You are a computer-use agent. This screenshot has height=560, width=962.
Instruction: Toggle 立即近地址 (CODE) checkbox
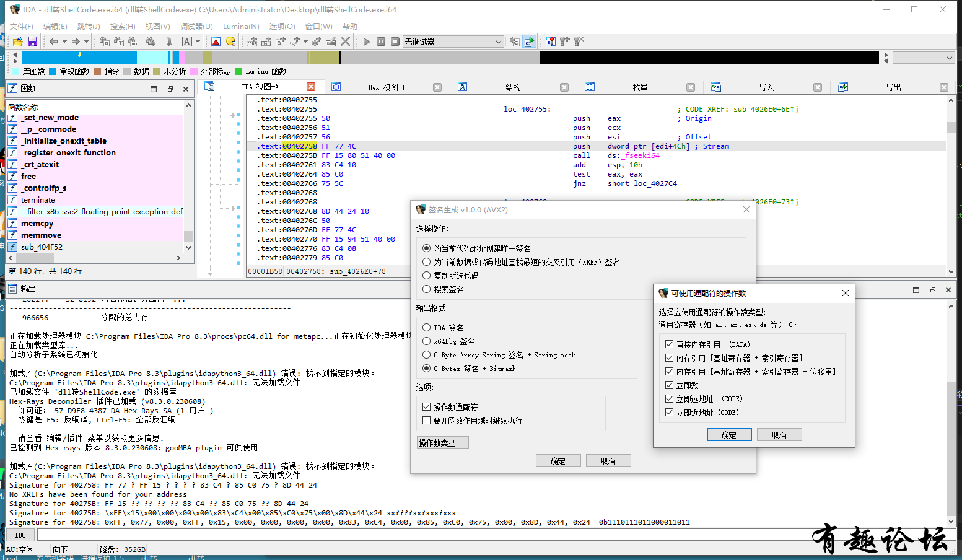pos(669,412)
